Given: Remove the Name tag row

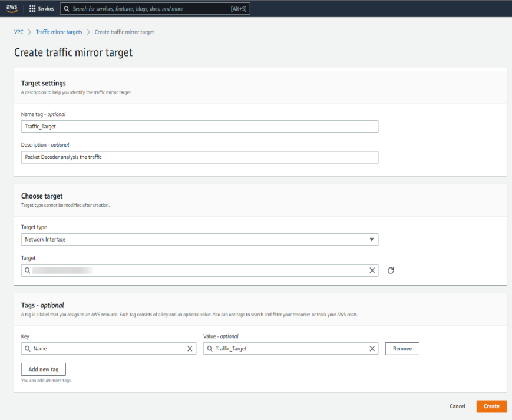Looking at the screenshot, I should coord(402,349).
